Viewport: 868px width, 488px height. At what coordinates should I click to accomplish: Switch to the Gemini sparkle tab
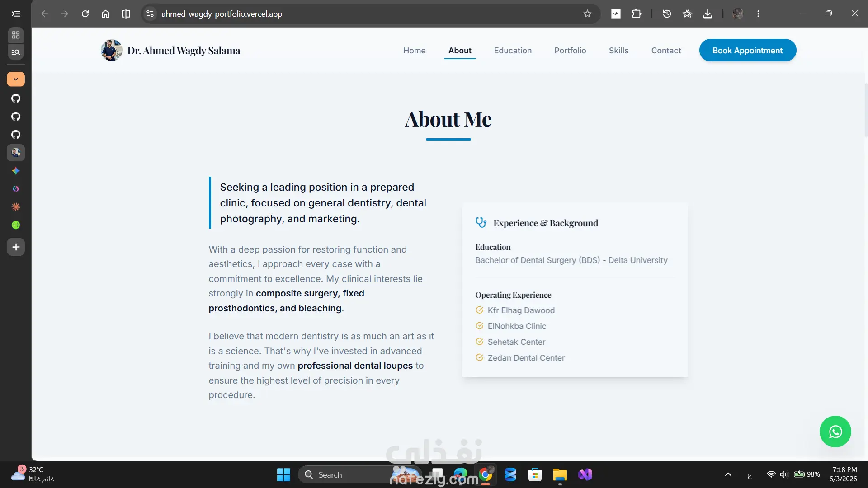16,171
